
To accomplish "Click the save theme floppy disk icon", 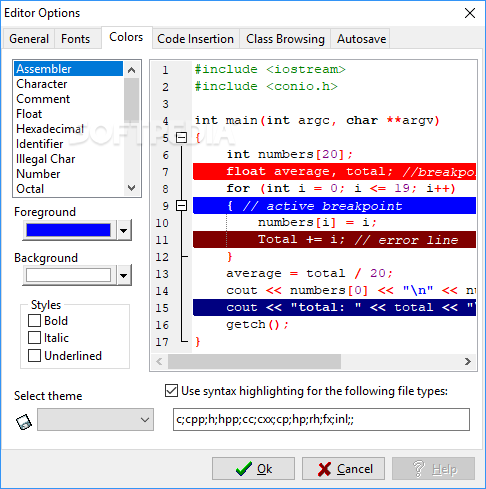I will coord(24,422).
